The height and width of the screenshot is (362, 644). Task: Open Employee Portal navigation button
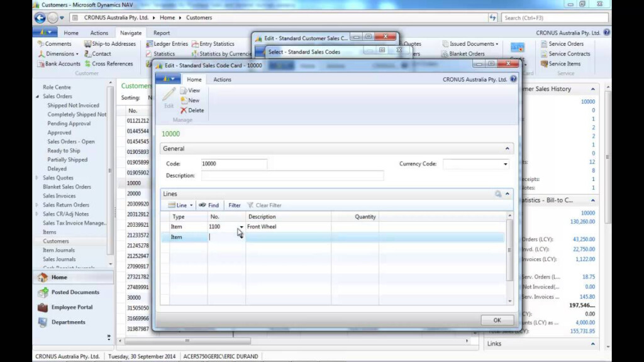point(73,307)
